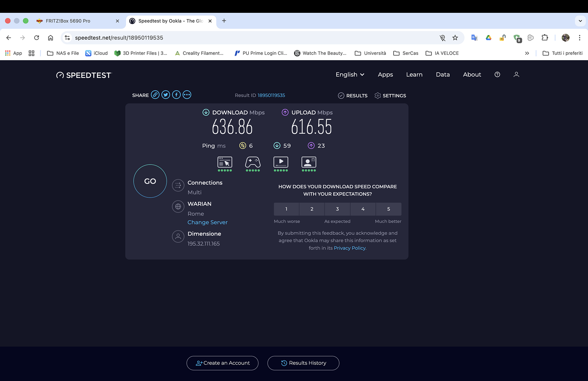Screen dimensions: 588x381
Task: Open the NAS e File bookmark folder
Action: tap(63, 53)
